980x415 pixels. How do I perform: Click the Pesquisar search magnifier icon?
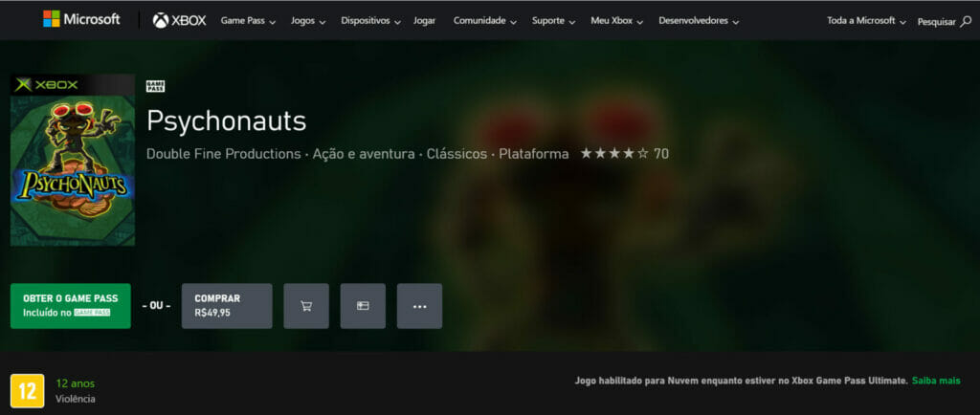point(965,21)
